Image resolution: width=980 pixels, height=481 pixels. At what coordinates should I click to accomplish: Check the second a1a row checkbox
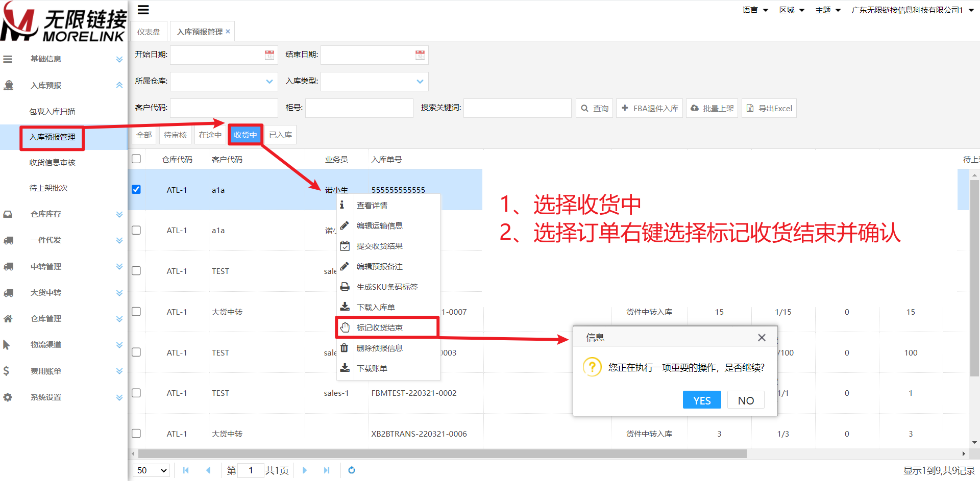[x=136, y=230]
